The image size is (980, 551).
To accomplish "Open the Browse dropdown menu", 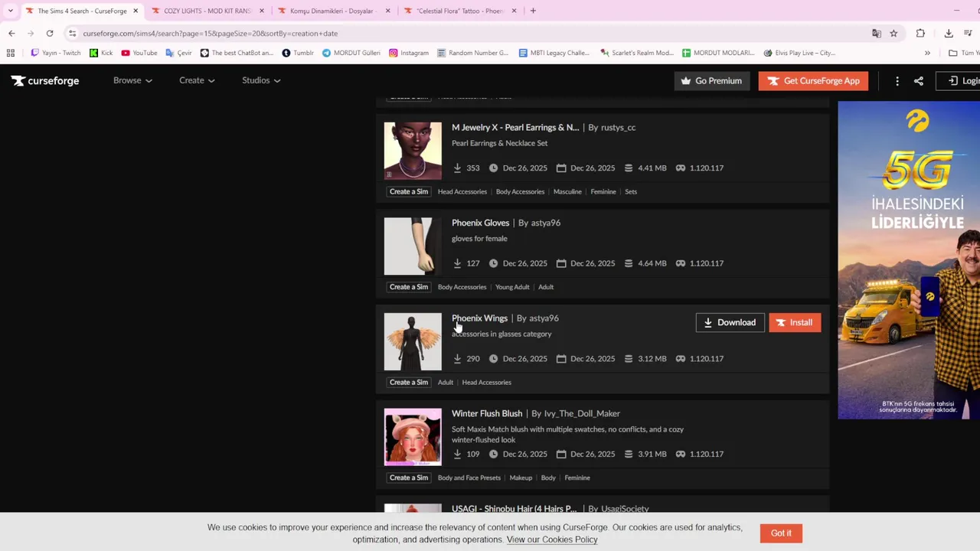I will 132,80.
